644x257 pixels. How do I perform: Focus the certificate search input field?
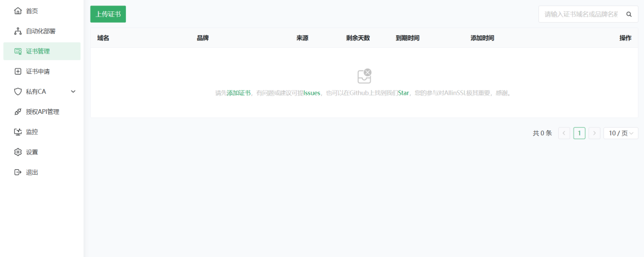pos(581,14)
